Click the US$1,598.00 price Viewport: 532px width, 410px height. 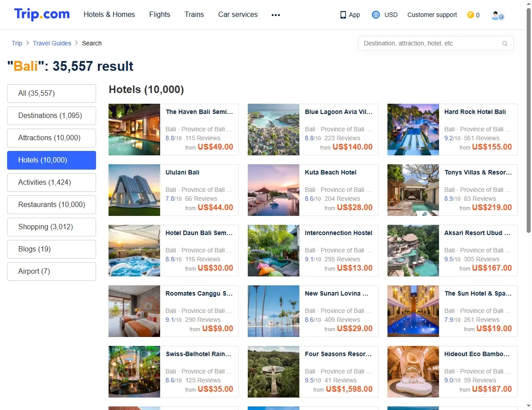click(x=349, y=389)
